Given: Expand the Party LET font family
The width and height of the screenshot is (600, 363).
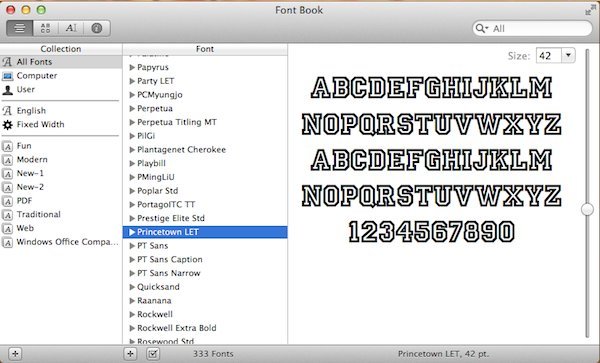Looking at the screenshot, I should [132, 81].
